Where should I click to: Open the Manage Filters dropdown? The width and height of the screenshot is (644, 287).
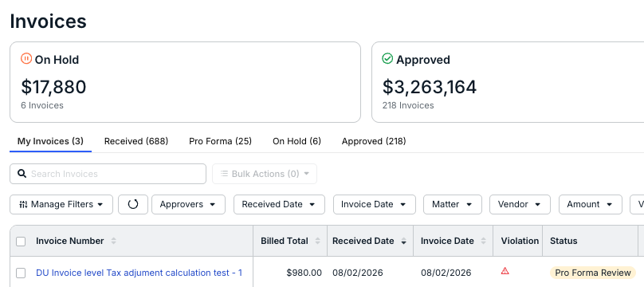coord(61,204)
